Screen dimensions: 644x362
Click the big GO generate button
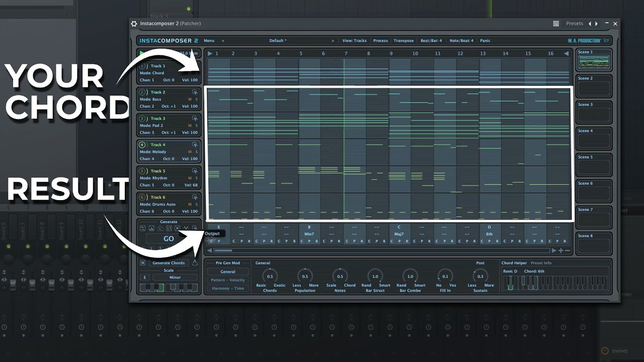click(x=169, y=239)
